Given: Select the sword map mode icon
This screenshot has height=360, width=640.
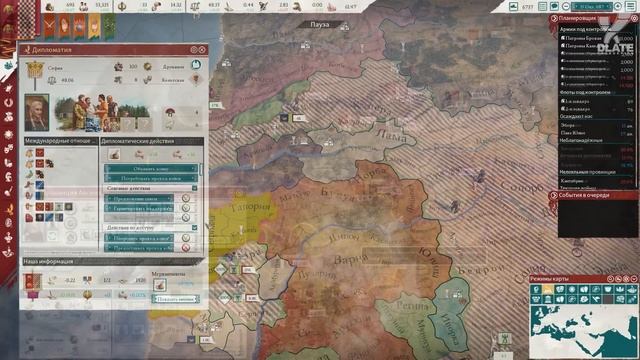Looking at the screenshot, I should point(596,299).
